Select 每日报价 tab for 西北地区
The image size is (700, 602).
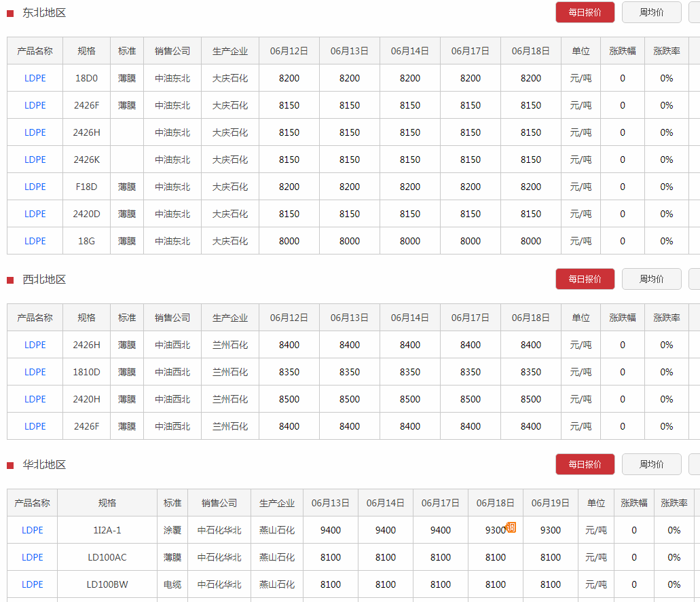pyautogui.click(x=585, y=279)
